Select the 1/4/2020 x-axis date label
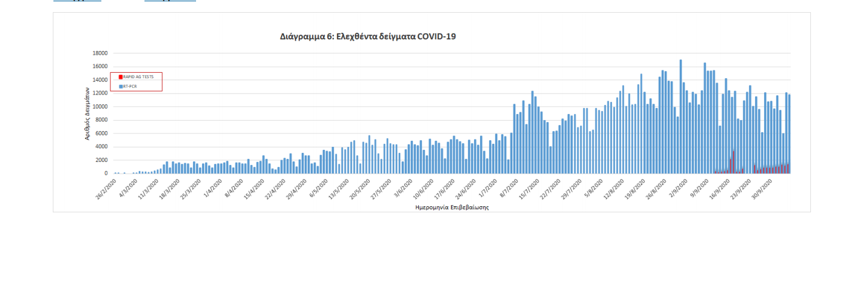868x290 pixels. [x=214, y=186]
